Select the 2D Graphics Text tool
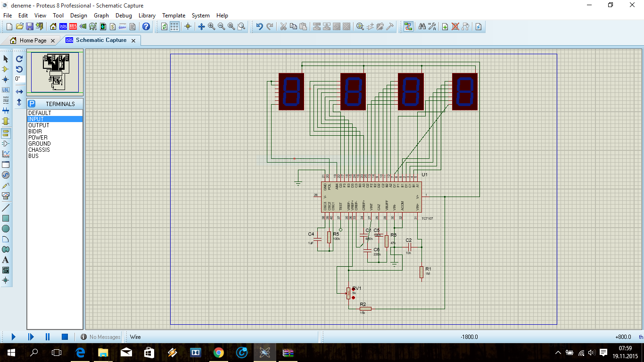 (6, 260)
